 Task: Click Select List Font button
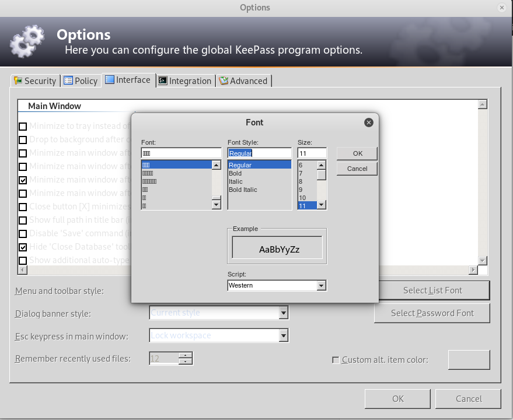(x=432, y=290)
